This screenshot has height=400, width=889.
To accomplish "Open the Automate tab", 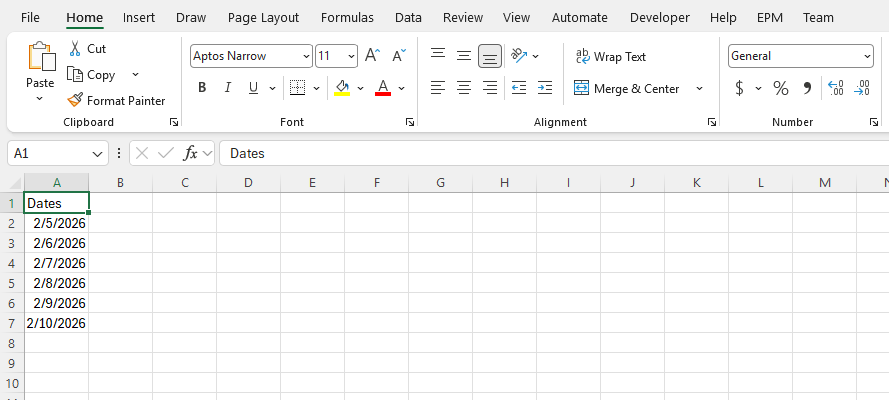I will point(579,18).
